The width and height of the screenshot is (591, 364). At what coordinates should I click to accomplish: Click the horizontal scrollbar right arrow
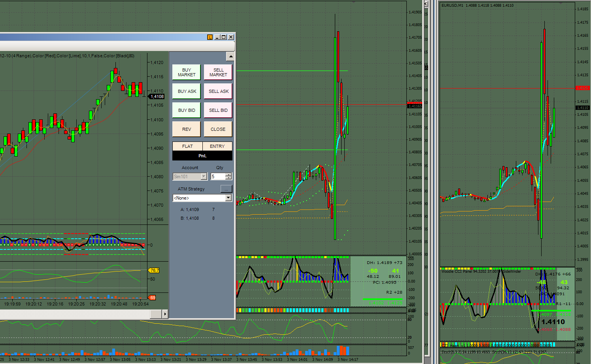(x=165, y=314)
